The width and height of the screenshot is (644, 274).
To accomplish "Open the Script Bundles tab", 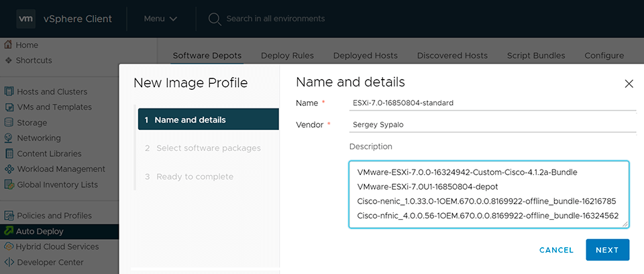I will [x=535, y=56].
